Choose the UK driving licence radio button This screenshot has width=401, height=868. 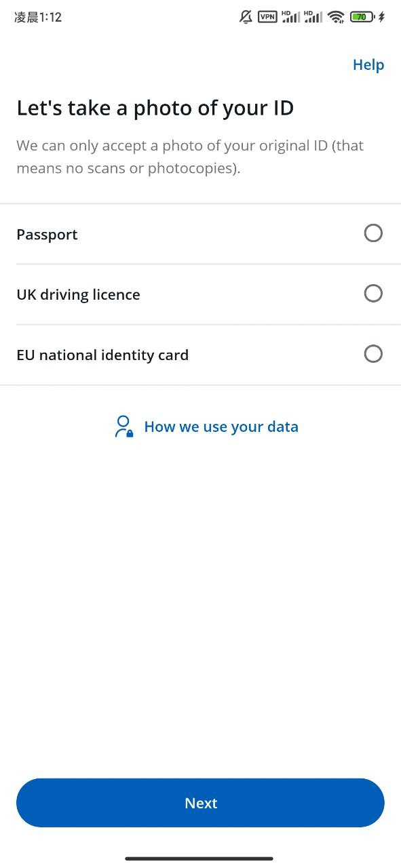click(373, 294)
